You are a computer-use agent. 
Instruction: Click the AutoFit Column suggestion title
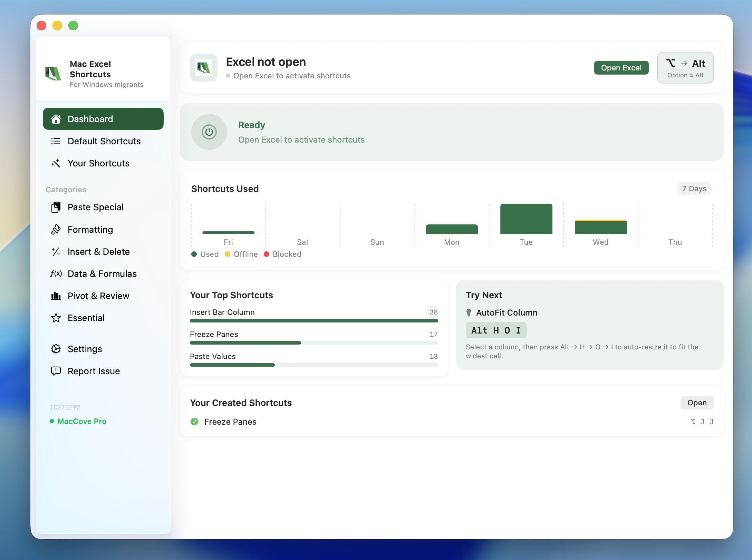tap(507, 313)
